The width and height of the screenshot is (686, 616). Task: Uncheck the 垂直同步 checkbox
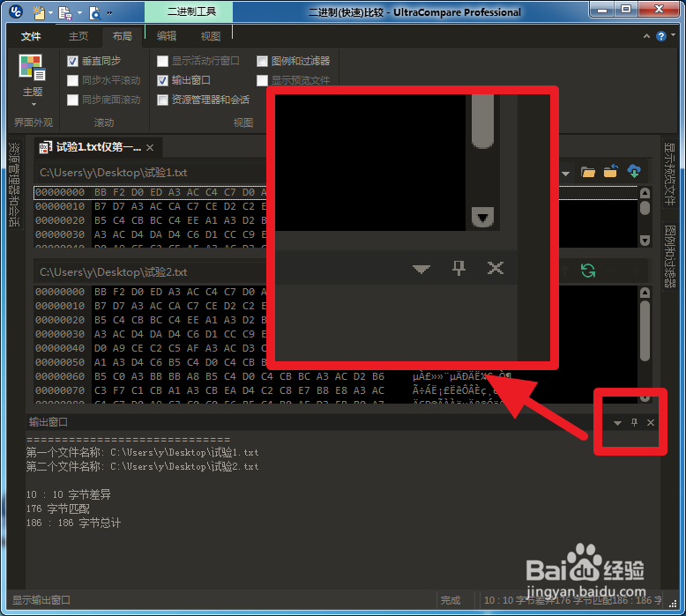72,61
